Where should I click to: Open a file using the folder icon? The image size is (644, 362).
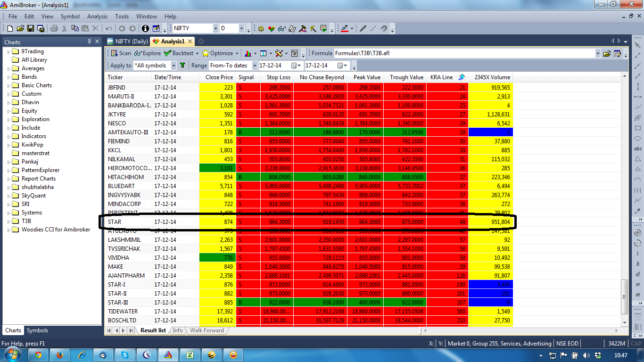tap(20, 29)
